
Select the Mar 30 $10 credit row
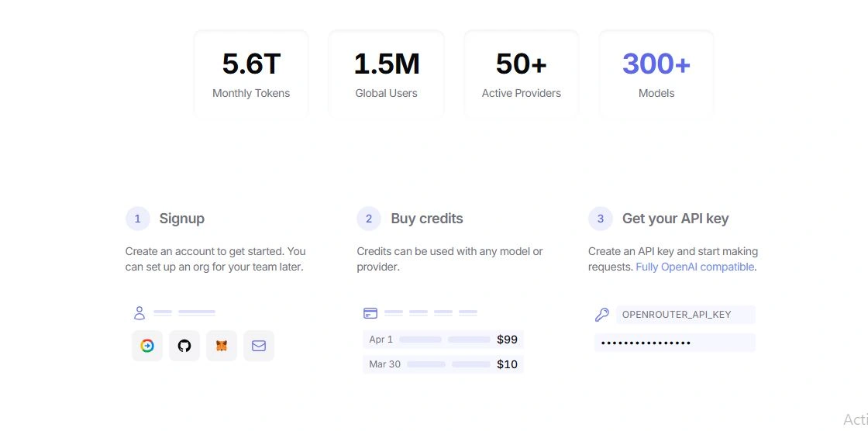click(443, 364)
